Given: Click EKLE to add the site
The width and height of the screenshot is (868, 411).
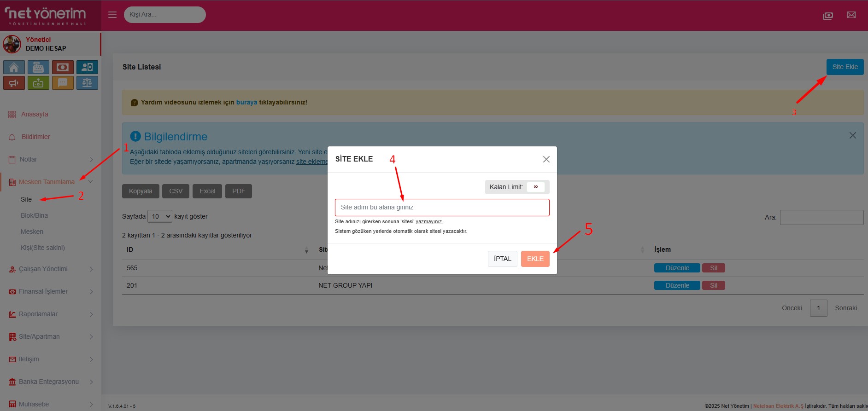Looking at the screenshot, I should [x=535, y=259].
